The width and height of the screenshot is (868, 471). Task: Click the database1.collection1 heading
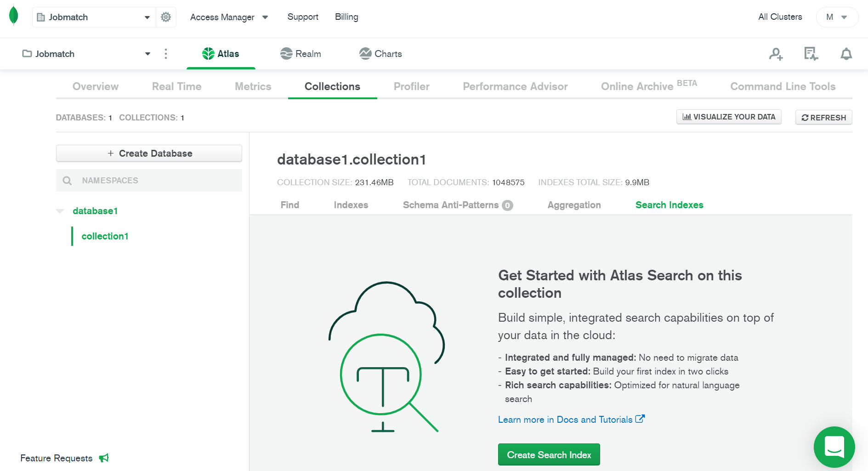(x=352, y=159)
